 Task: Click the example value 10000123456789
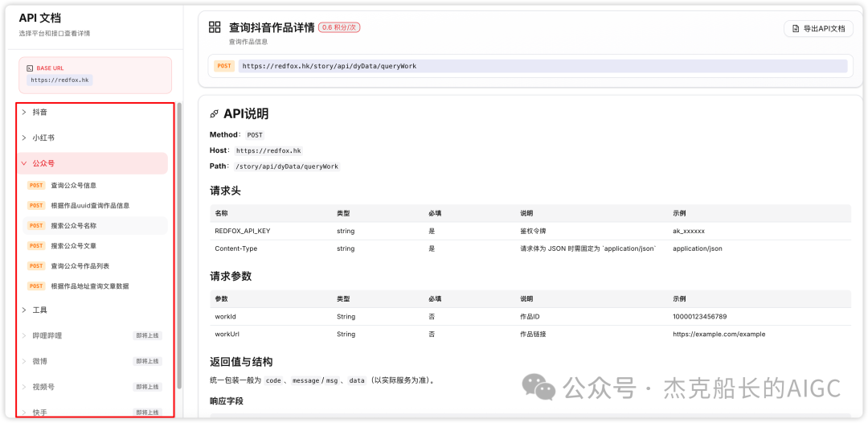pos(700,317)
